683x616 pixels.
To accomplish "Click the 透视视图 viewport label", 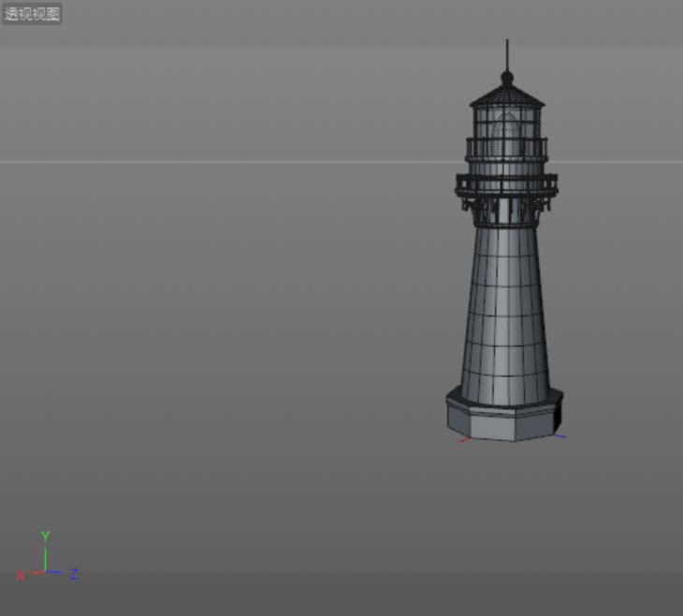I will [32, 14].
